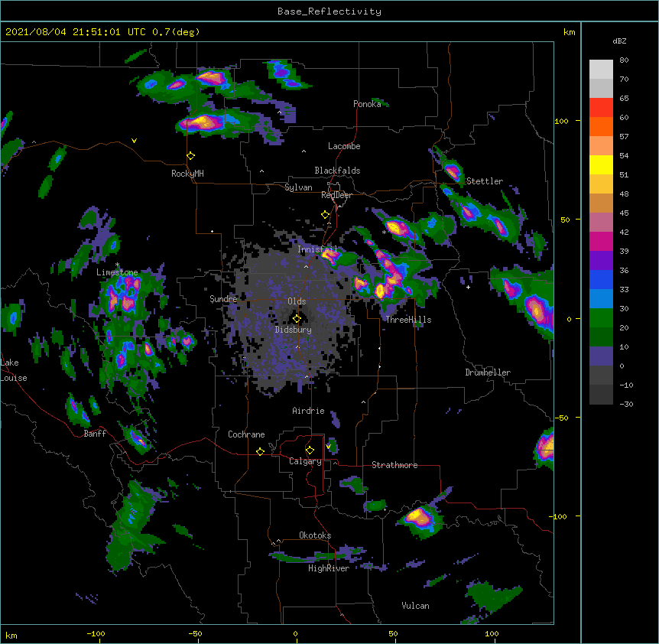Click the Olds label

coord(297,301)
